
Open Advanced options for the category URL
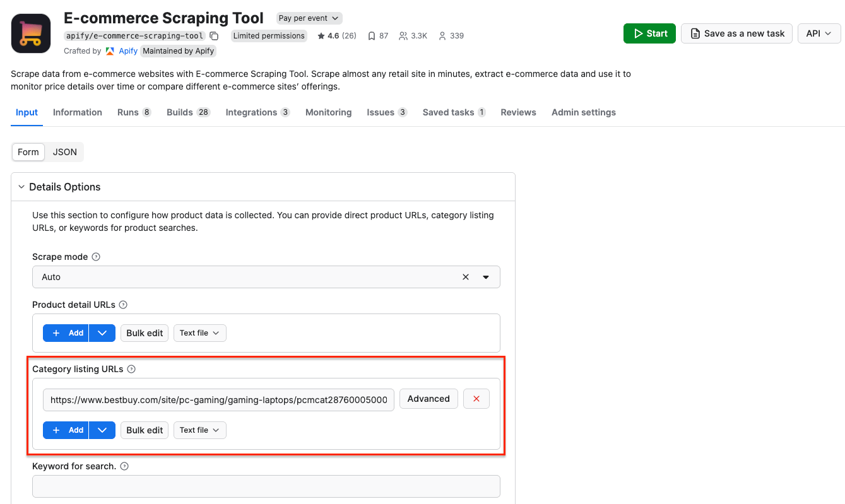pyautogui.click(x=428, y=398)
